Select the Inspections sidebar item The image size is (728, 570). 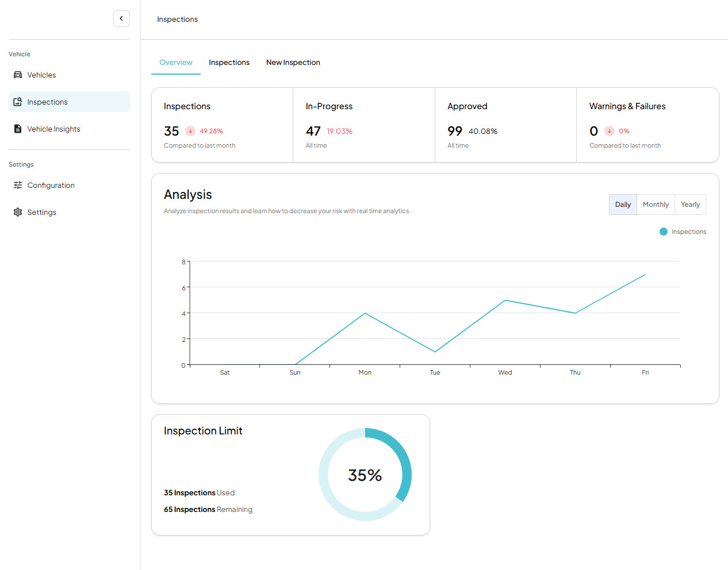[69, 102]
